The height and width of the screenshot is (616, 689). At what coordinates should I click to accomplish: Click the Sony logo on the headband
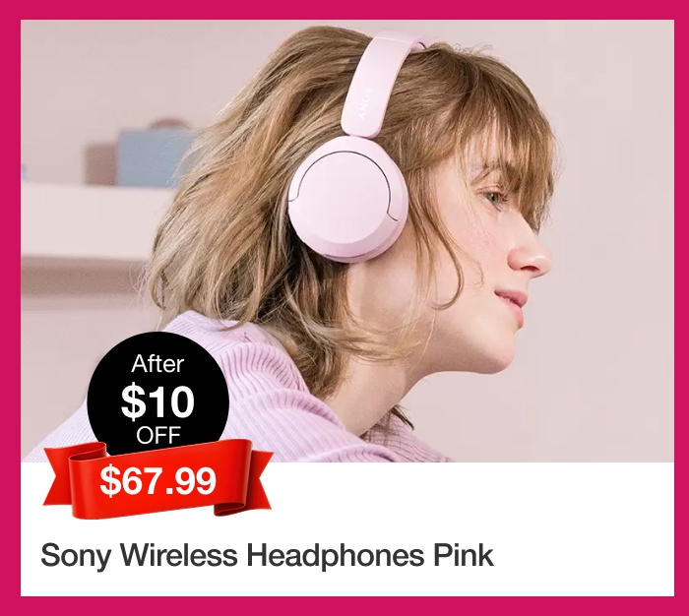click(366, 105)
